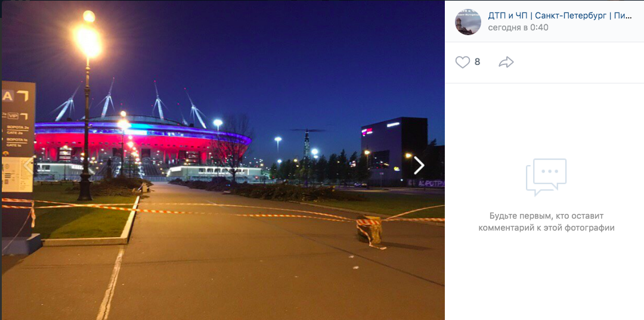The height and width of the screenshot is (320, 644).
Task: Open the group's round avatar
Action: [x=468, y=21]
